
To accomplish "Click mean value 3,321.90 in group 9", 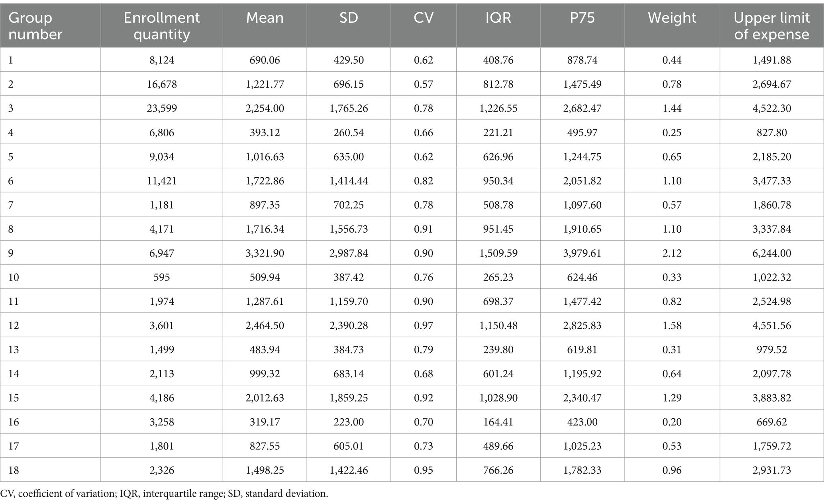I will [x=265, y=253].
